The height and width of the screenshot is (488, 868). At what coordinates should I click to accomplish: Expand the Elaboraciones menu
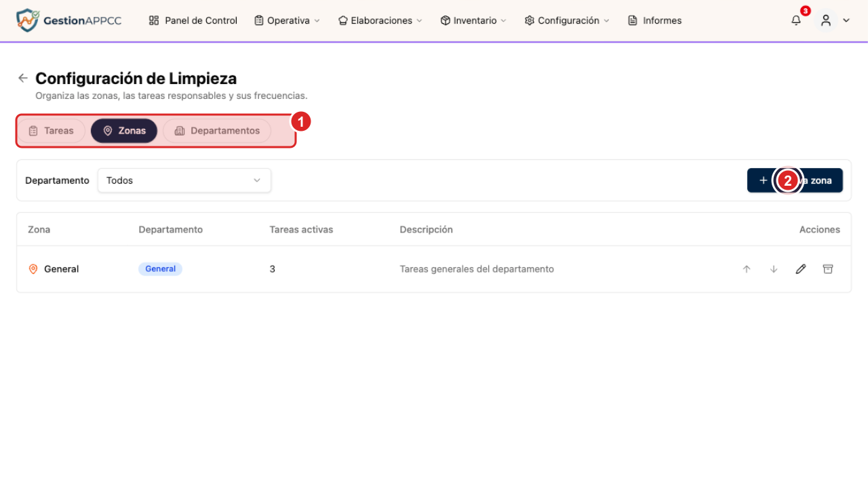pyautogui.click(x=380, y=20)
